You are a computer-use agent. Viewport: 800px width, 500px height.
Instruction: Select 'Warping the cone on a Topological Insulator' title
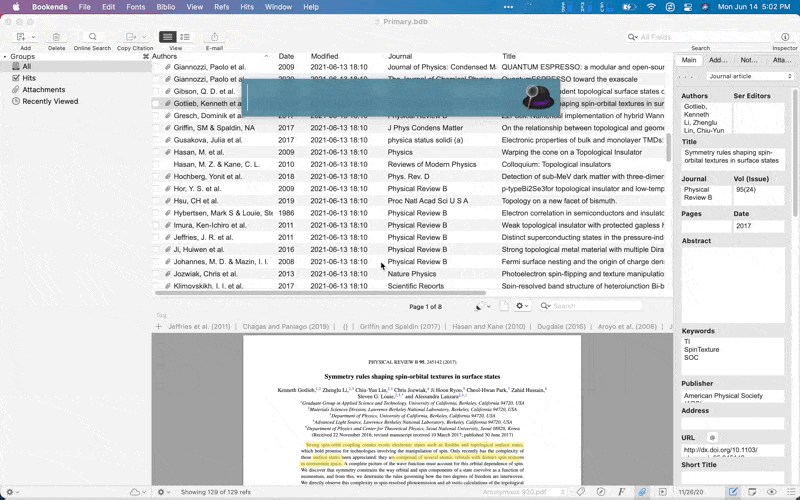click(x=571, y=152)
